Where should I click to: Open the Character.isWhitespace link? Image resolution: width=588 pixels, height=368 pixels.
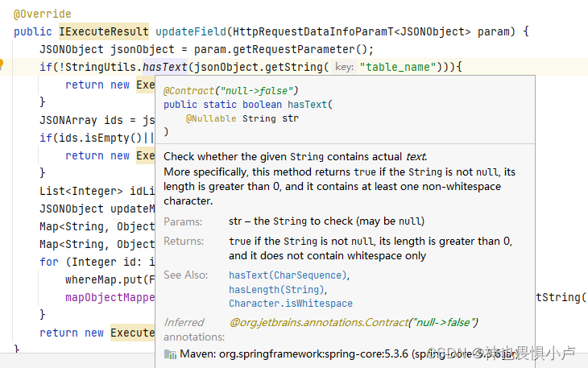(291, 303)
